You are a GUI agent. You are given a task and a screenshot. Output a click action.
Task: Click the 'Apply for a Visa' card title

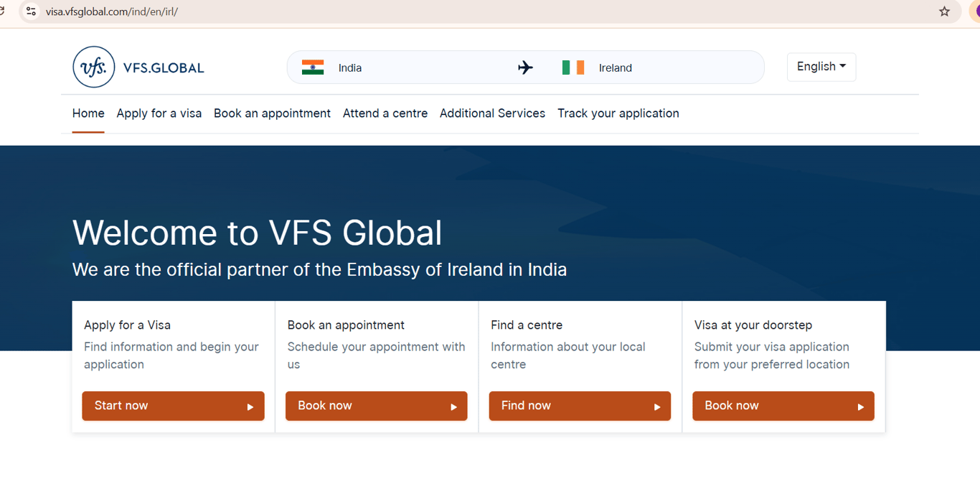127,325
